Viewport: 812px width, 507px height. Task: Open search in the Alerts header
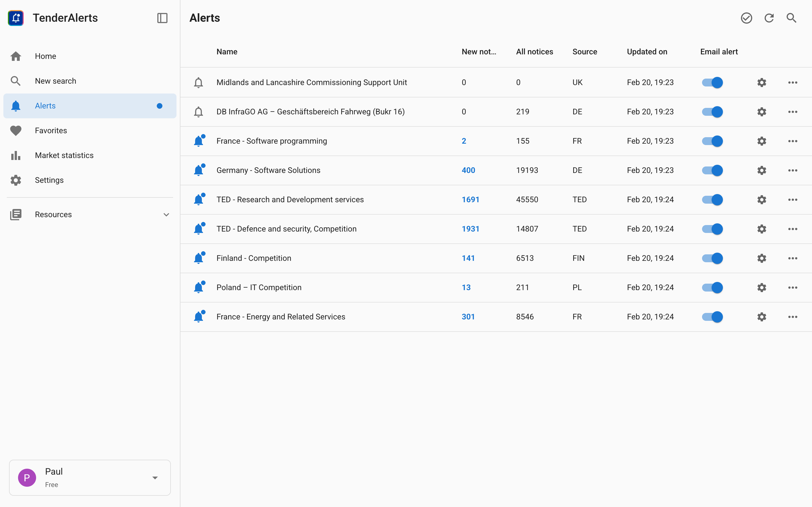coord(791,18)
